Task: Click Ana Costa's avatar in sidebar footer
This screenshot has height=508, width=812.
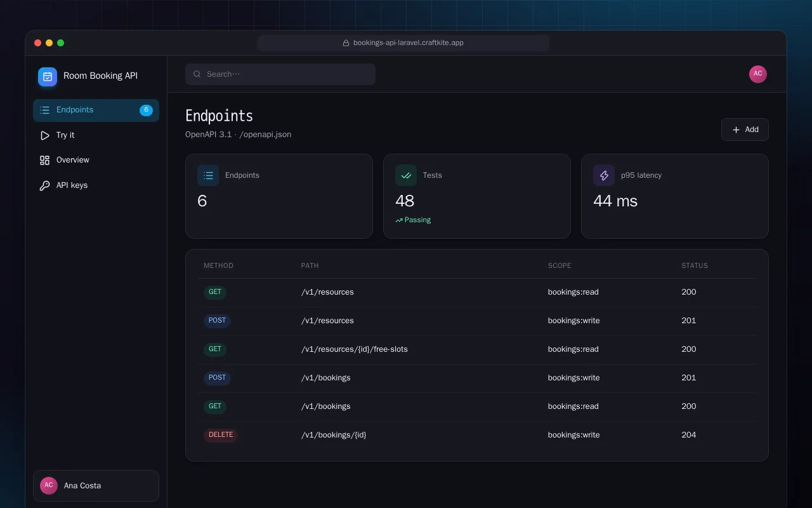Action: pos(49,486)
